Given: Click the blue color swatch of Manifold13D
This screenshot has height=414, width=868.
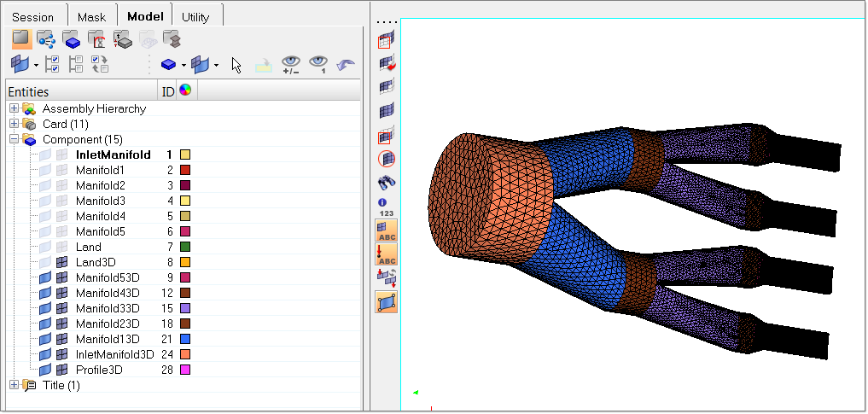Looking at the screenshot, I should point(184,339).
